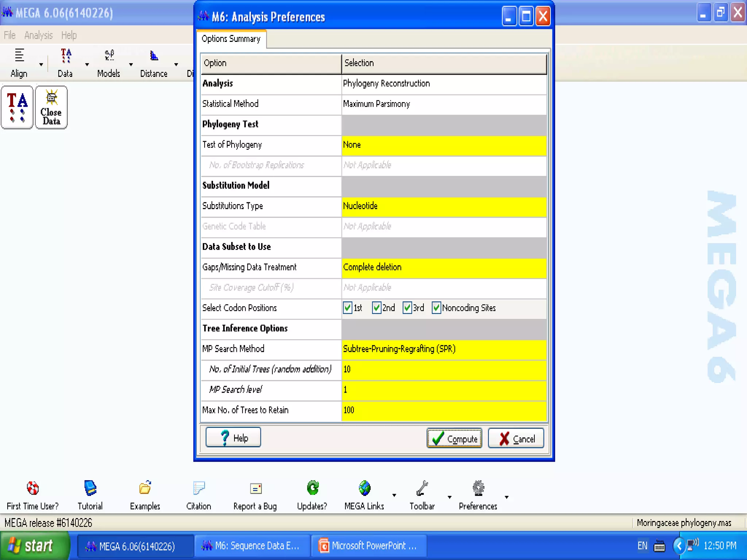The image size is (747, 560).
Task: Click the Statistical Method Maximum Parsimony cell
Action: (x=444, y=104)
